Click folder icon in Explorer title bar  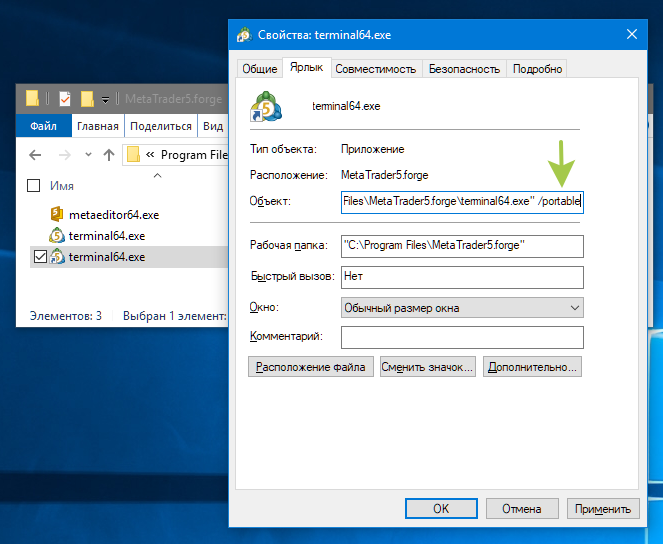coord(33,98)
